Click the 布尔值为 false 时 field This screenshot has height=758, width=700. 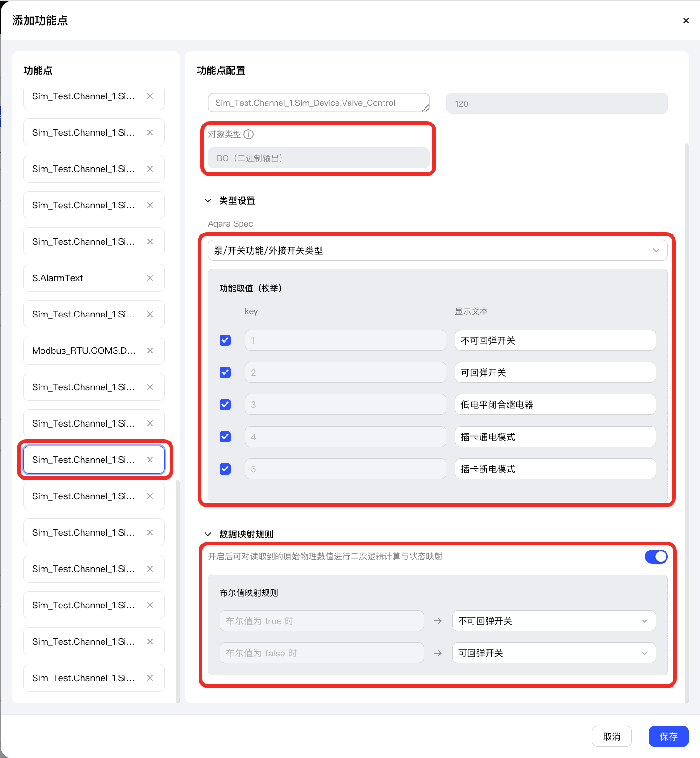[x=322, y=653]
